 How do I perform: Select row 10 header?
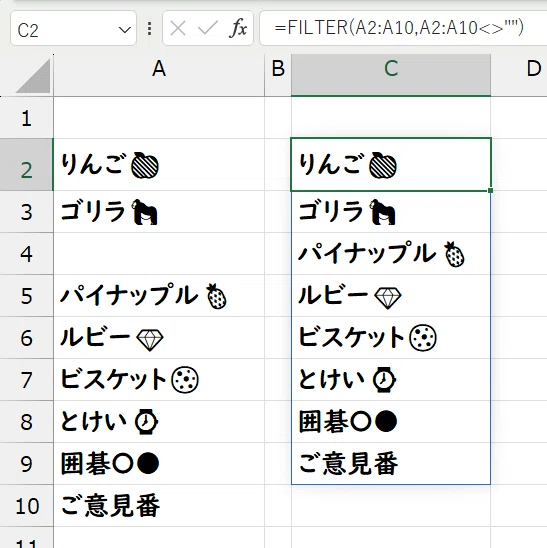point(27,505)
